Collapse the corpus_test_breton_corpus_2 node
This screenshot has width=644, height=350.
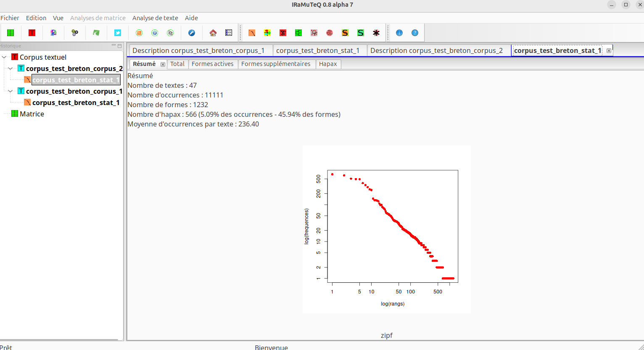point(11,68)
